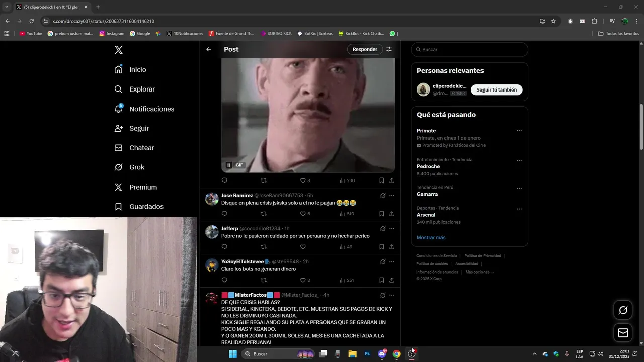Open more options for Pedroche trend
The height and width of the screenshot is (362, 644).
tap(519, 161)
